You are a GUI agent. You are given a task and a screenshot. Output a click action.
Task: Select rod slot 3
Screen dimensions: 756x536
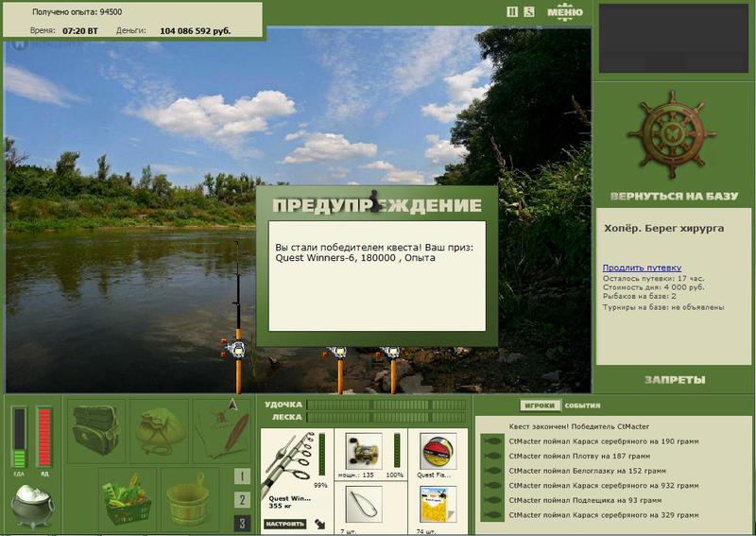click(243, 523)
